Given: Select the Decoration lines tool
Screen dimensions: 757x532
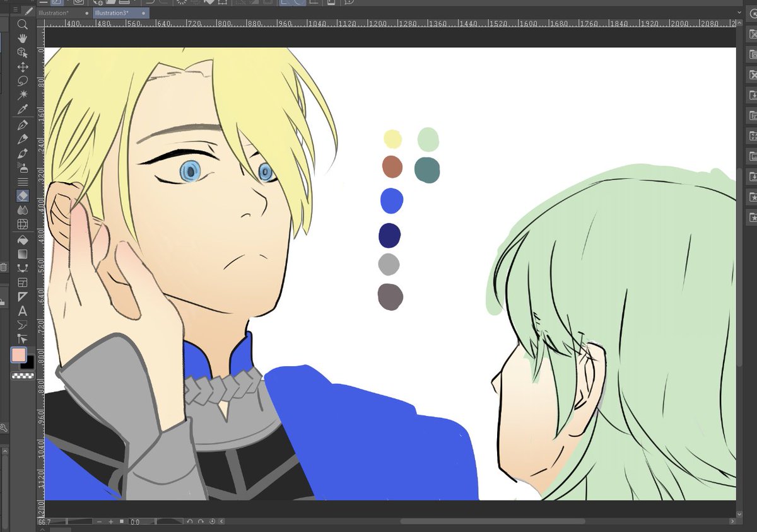Looking at the screenshot, I should click(x=23, y=182).
